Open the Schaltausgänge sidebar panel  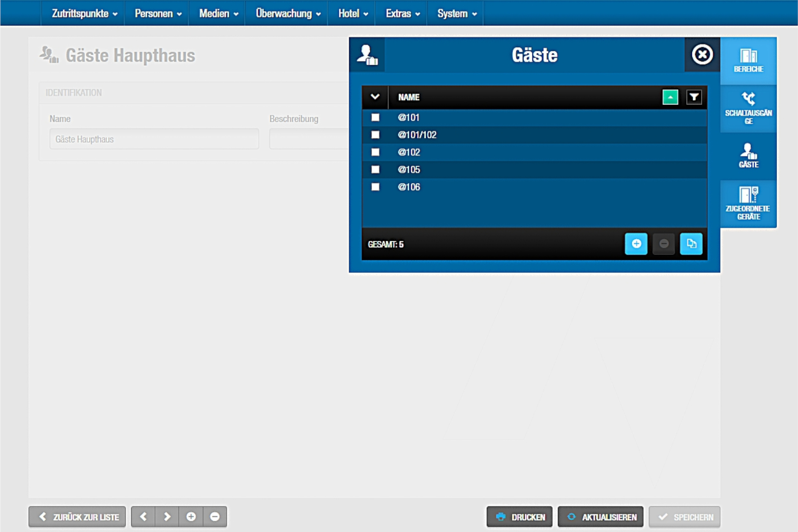[748, 109]
